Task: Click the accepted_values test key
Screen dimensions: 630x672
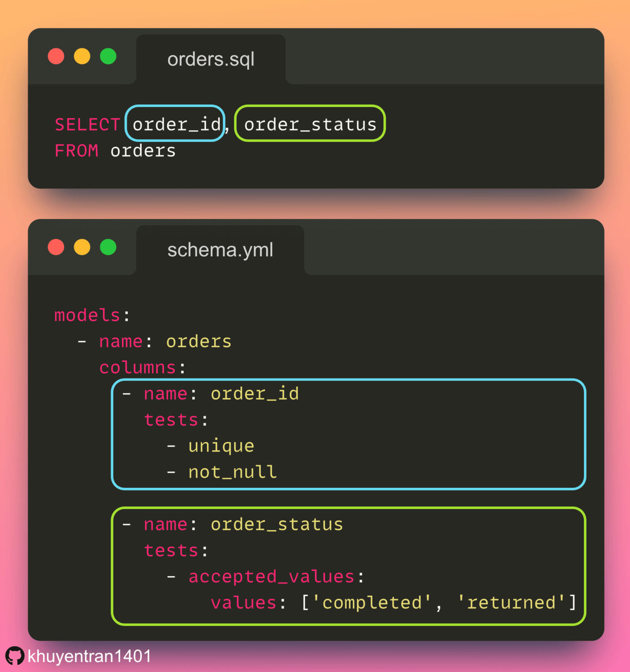Action: (272, 577)
